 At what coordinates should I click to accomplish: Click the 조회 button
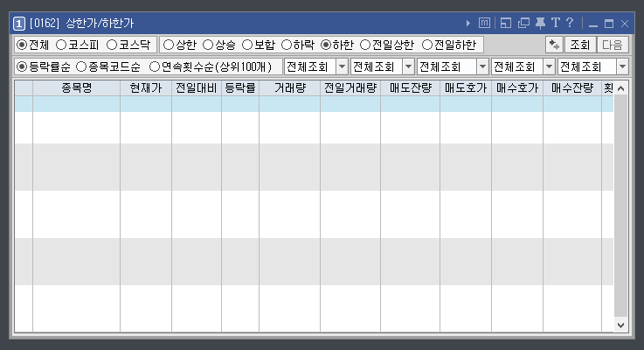coord(580,45)
